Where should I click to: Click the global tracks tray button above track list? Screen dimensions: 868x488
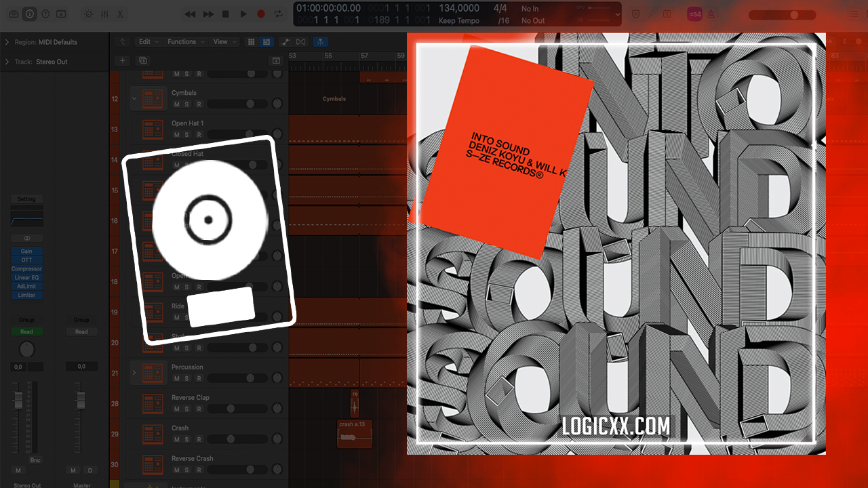pos(276,60)
